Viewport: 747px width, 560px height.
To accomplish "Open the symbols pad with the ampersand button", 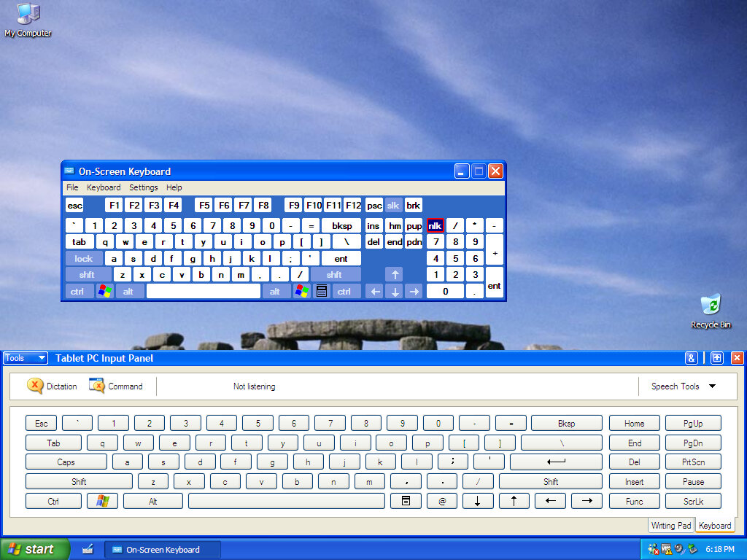I will click(692, 358).
